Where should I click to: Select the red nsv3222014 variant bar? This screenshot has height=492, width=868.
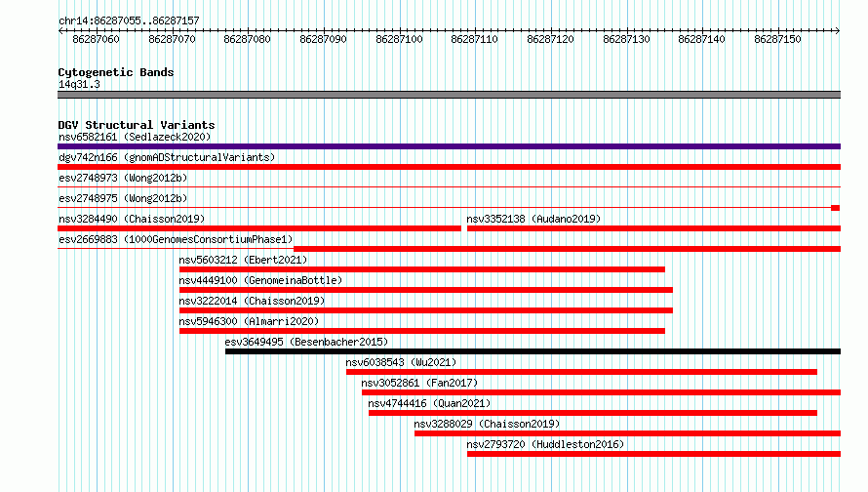425,310
